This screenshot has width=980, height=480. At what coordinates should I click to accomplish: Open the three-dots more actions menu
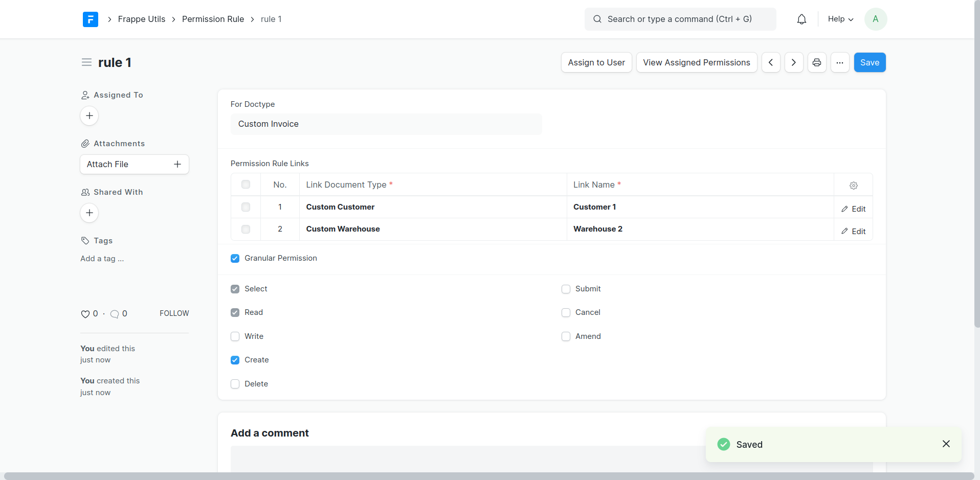(840, 62)
